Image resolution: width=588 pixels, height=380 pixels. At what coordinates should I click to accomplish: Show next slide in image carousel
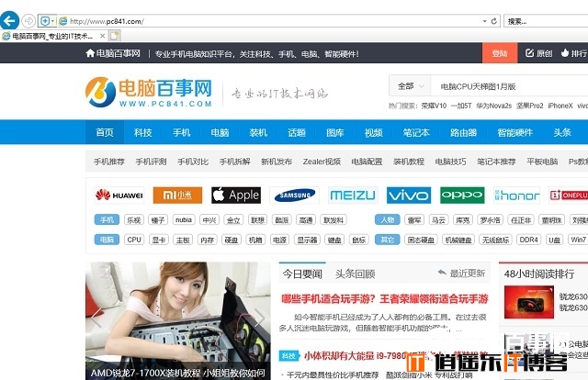[x=259, y=319]
